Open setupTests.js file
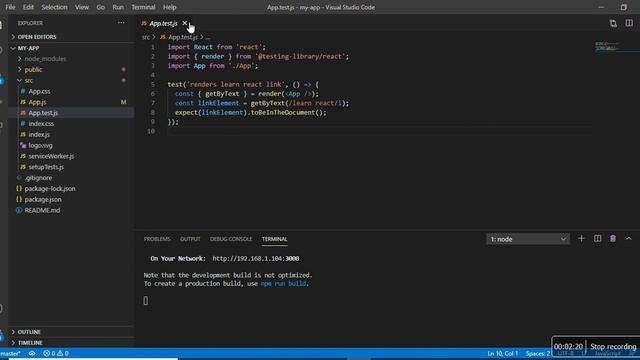This screenshot has width=640, height=360. coord(46,167)
